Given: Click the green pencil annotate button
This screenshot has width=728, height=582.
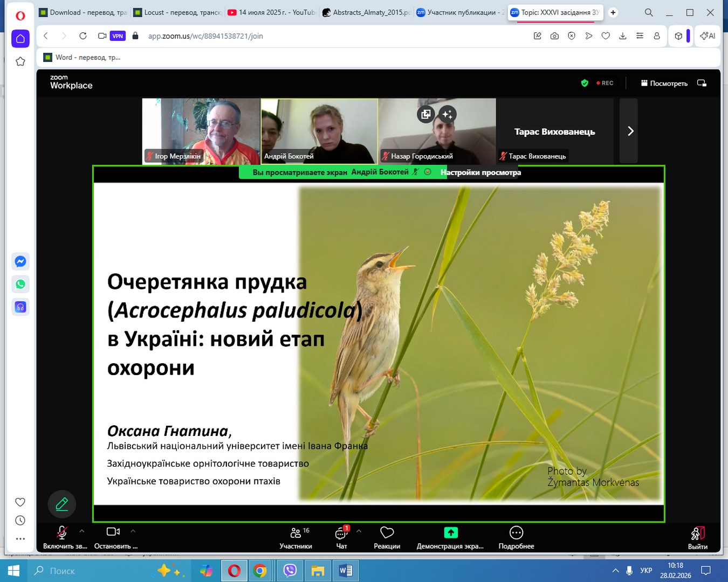Looking at the screenshot, I should (x=62, y=504).
